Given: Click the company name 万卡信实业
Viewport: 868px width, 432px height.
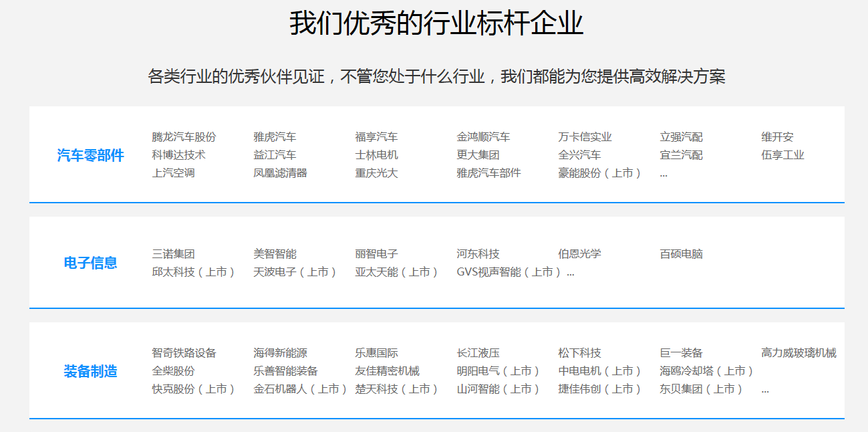Looking at the screenshot, I should pos(585,137).
